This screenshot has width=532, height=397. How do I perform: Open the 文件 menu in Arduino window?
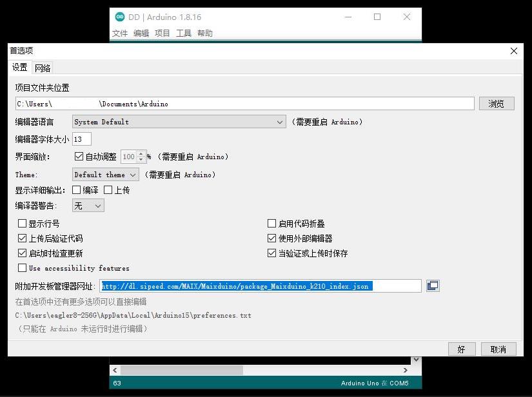tap(120, 34)
